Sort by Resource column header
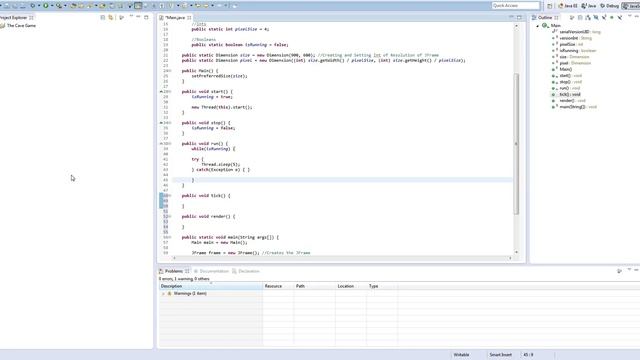The height and width of the screenshot is (360, 640). click(x=278, y=286)
